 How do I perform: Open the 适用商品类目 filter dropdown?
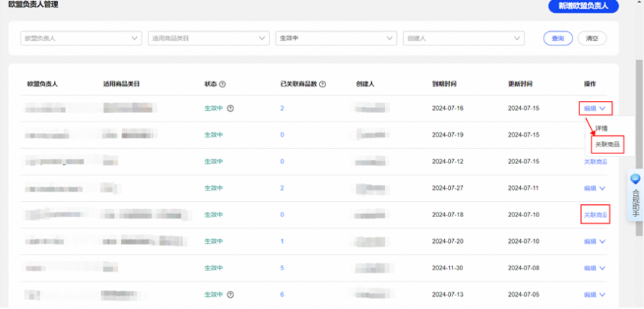point(208,38)
